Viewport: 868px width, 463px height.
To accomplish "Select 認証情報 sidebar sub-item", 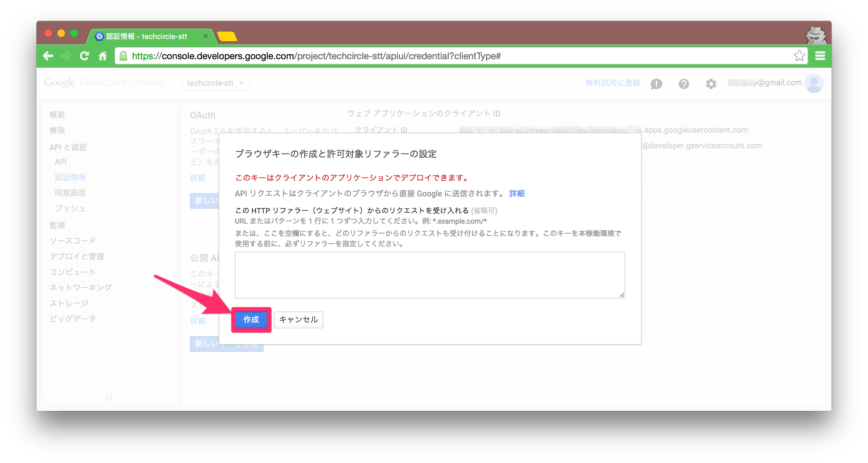I will 70,177.
